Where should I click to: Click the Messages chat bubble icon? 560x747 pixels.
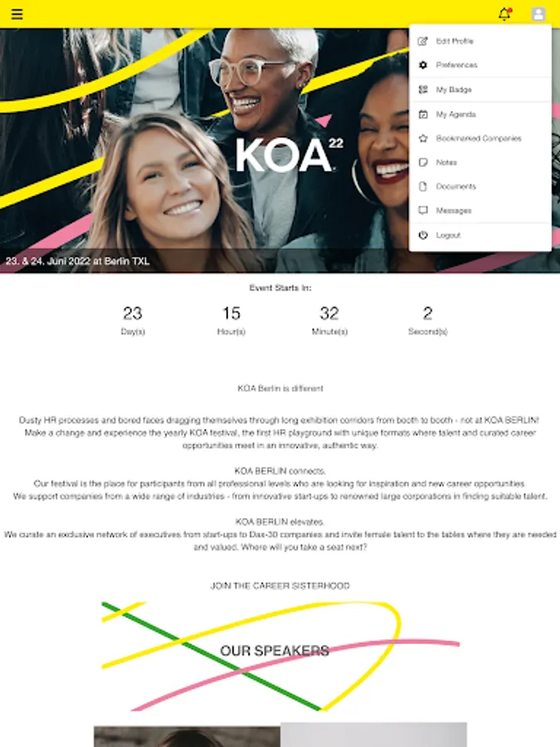coord(423,210)
